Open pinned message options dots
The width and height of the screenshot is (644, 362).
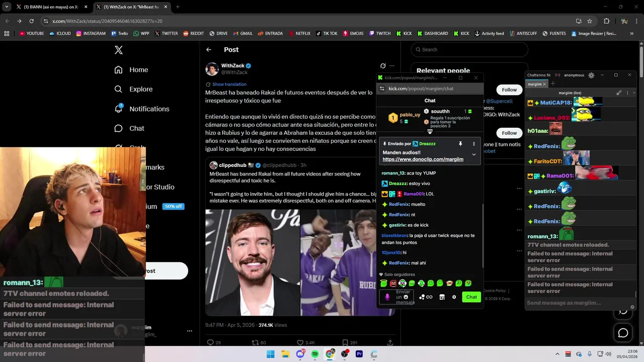tap(473, 144)
